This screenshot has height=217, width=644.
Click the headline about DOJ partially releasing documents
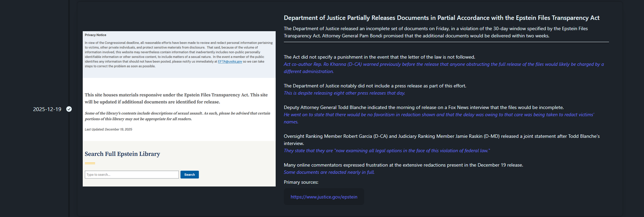pyautogui.click(x=441, y=18)
